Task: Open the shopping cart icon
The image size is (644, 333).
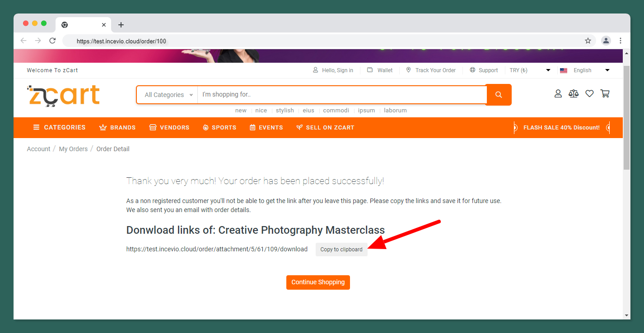Action: click(x=605, y=94)
